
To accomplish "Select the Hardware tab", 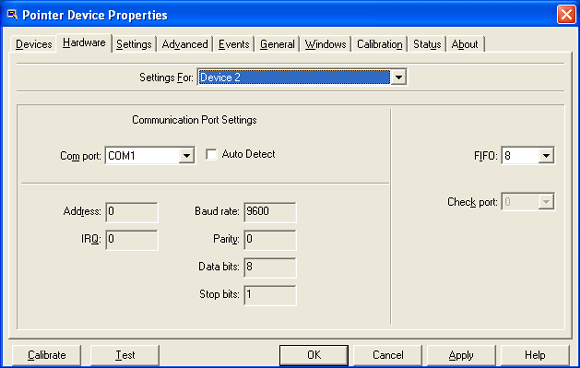I will coord(84,43).
